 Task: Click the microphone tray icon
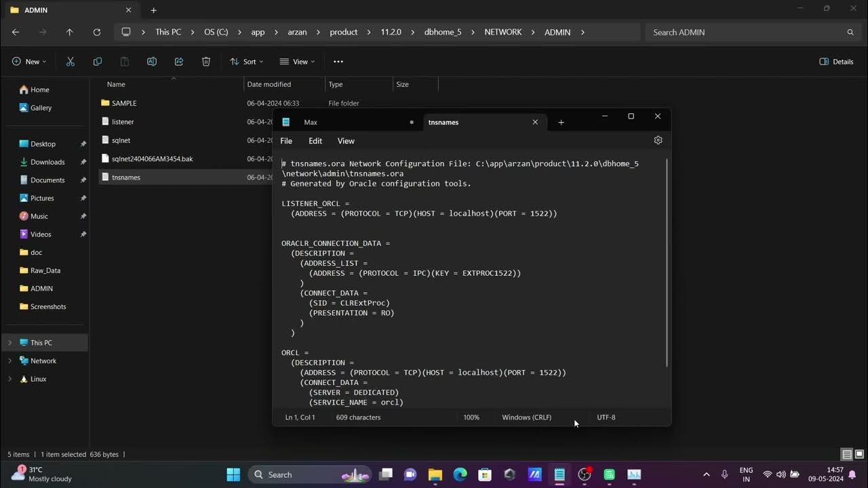(725, 474)
